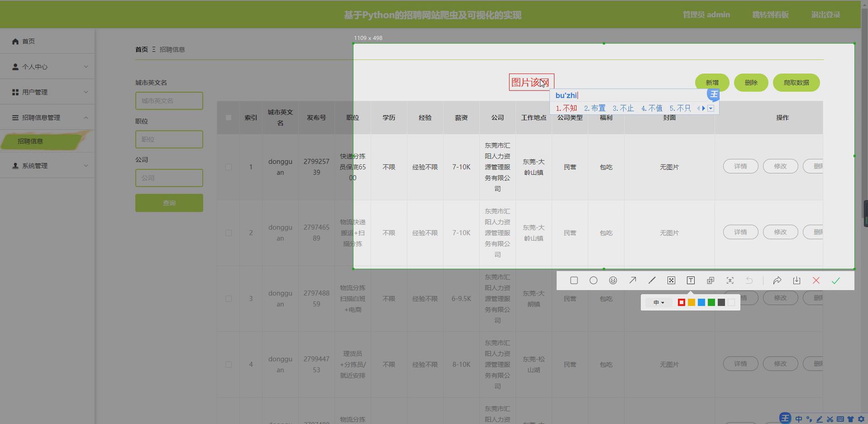Click the 查询 search button
This screenshot has height=424, width=868.
(169, 203)
